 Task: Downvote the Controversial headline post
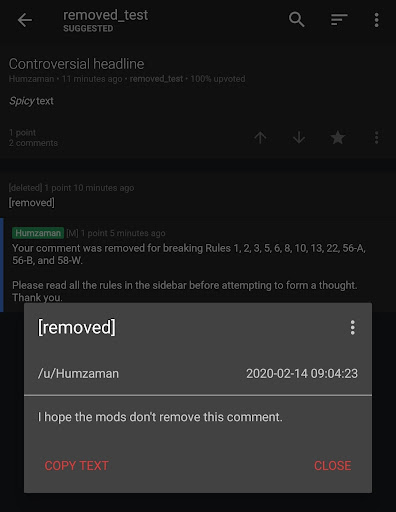click(x=299, y=137)
